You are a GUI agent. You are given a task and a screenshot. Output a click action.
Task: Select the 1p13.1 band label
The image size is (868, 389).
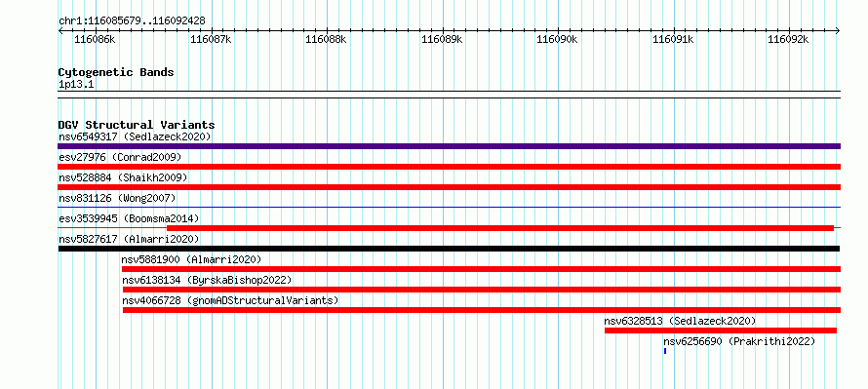76,84
